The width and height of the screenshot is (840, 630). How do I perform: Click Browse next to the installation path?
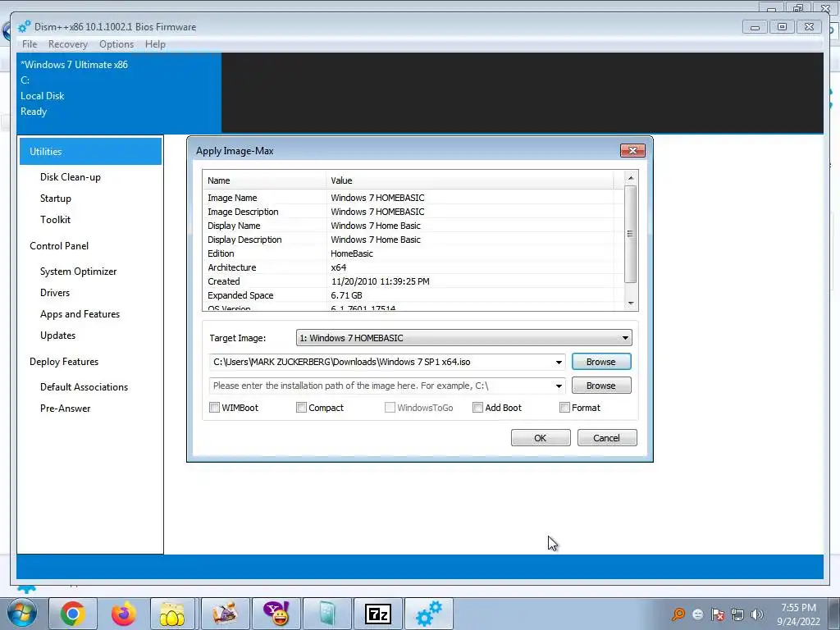click(x=601, y=386)
